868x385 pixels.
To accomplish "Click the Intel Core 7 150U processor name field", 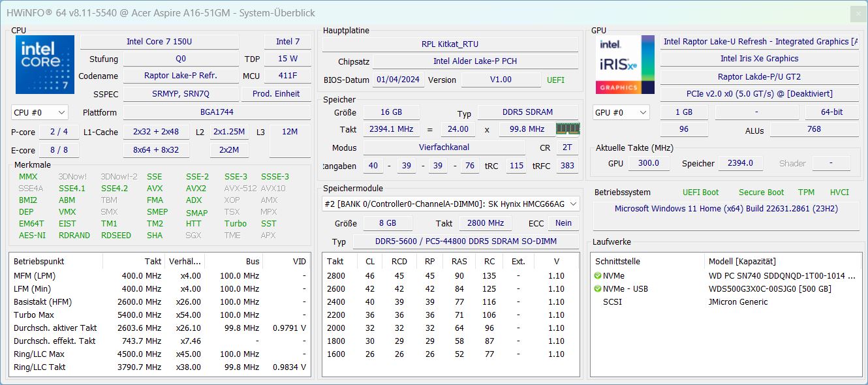I will (159, 41).
